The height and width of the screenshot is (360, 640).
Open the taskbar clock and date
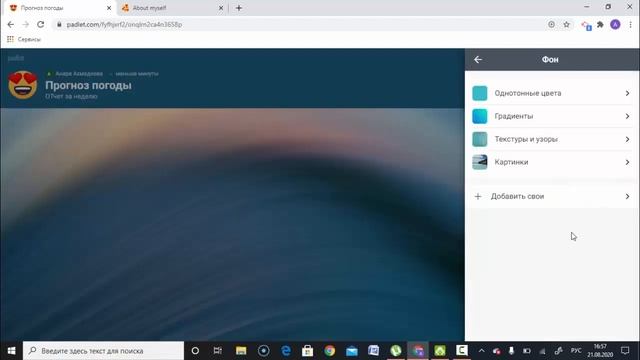pos(600,351)
